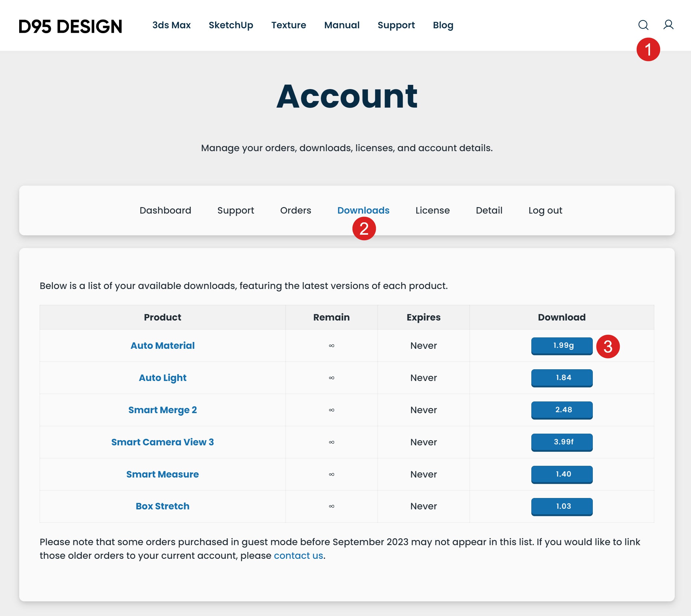Open the SketchUp menu item

coord(231,25)
